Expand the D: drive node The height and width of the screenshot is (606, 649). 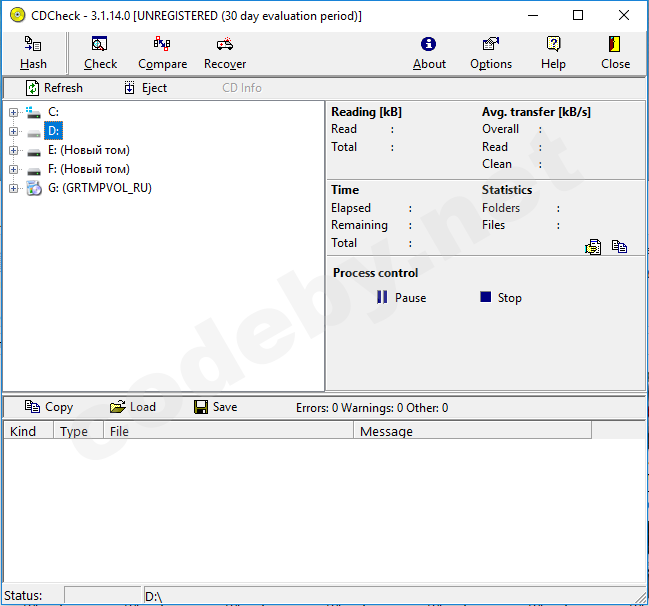pyautogui.click(x=13, y=131)
